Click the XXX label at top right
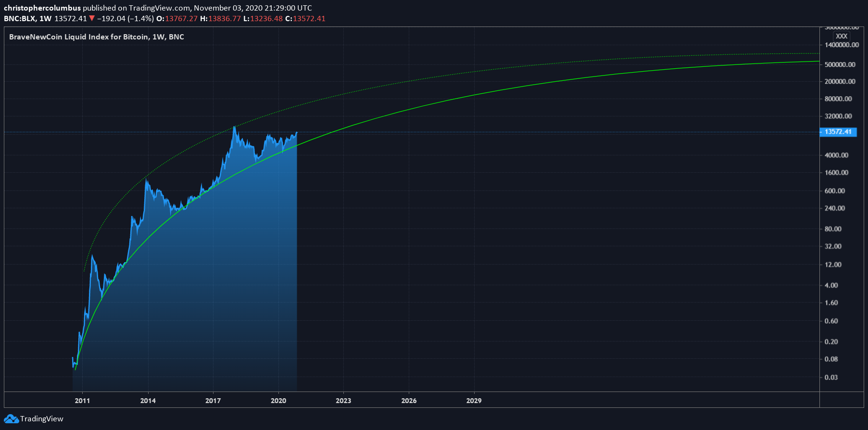This screenshot has width=868, height=430. 842,36
